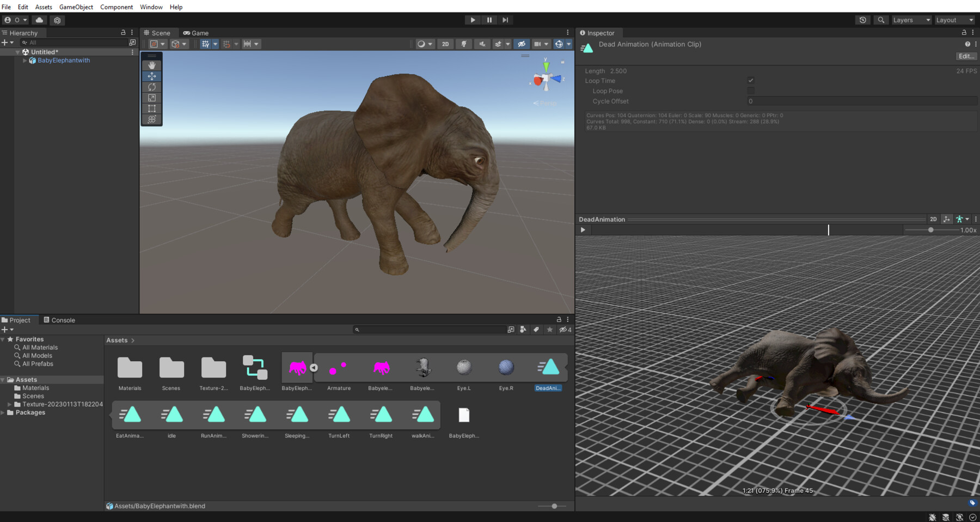Open the Layout dropdown

point(954,20)
